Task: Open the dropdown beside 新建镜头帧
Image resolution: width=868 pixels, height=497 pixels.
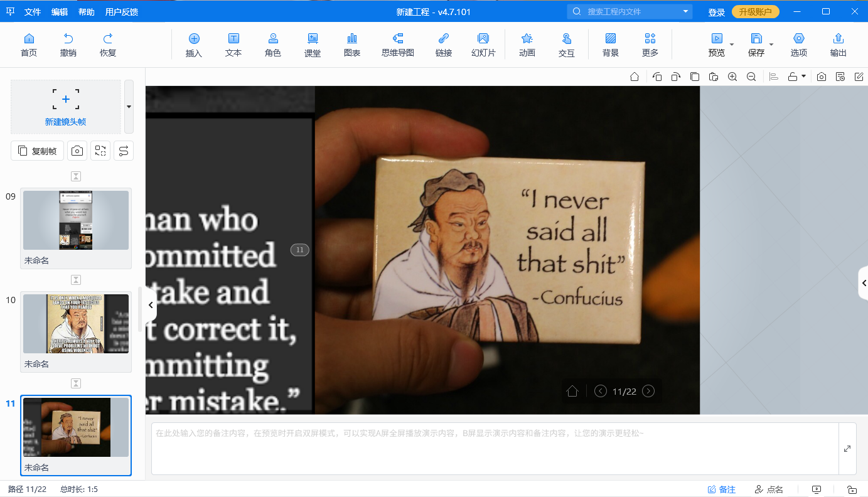Action: 129,107
